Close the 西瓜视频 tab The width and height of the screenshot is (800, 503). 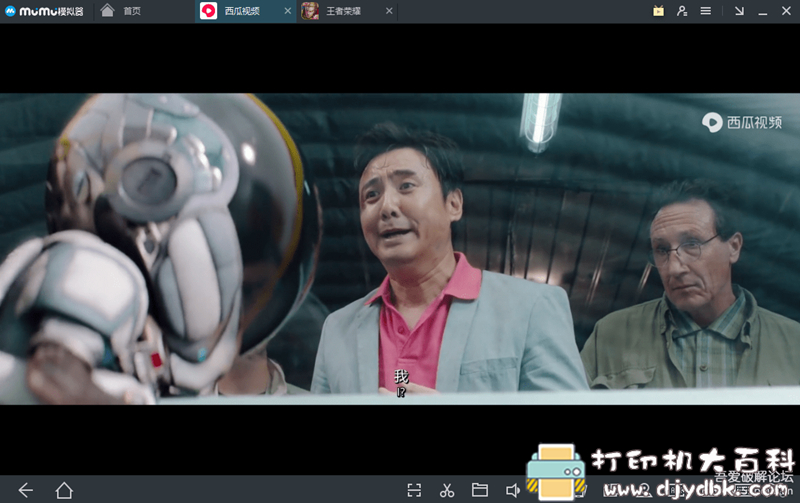tap(288, 11)
